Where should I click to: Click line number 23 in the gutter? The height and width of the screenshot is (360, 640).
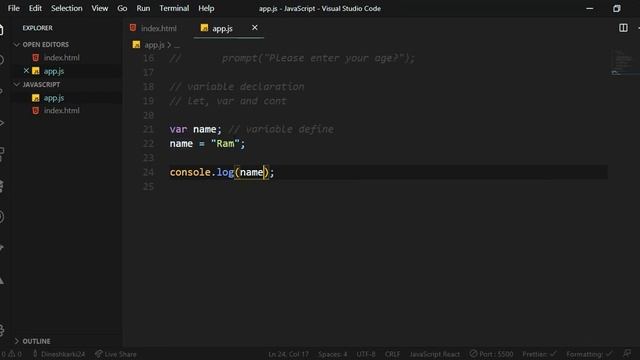pyautogui.click(x=149, y=158)
